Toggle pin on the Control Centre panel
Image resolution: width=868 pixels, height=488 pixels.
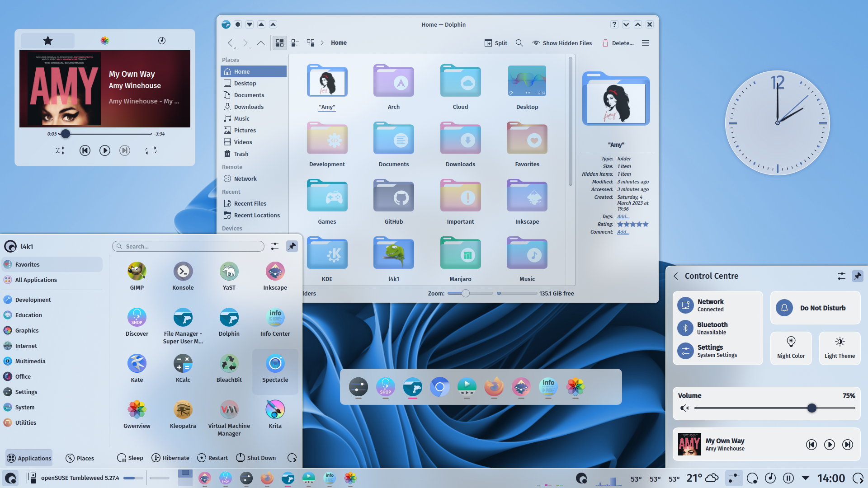(857, 276)
